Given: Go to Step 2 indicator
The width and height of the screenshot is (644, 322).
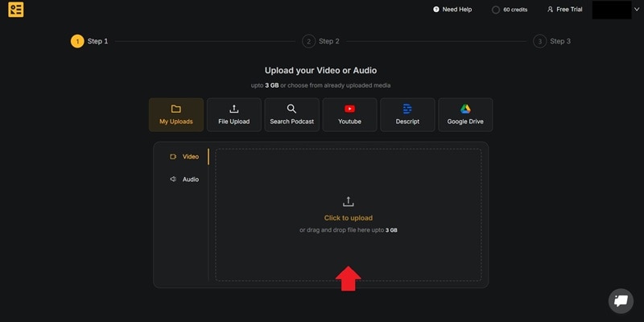Looking at the screenshot, I should click(320, 41).
